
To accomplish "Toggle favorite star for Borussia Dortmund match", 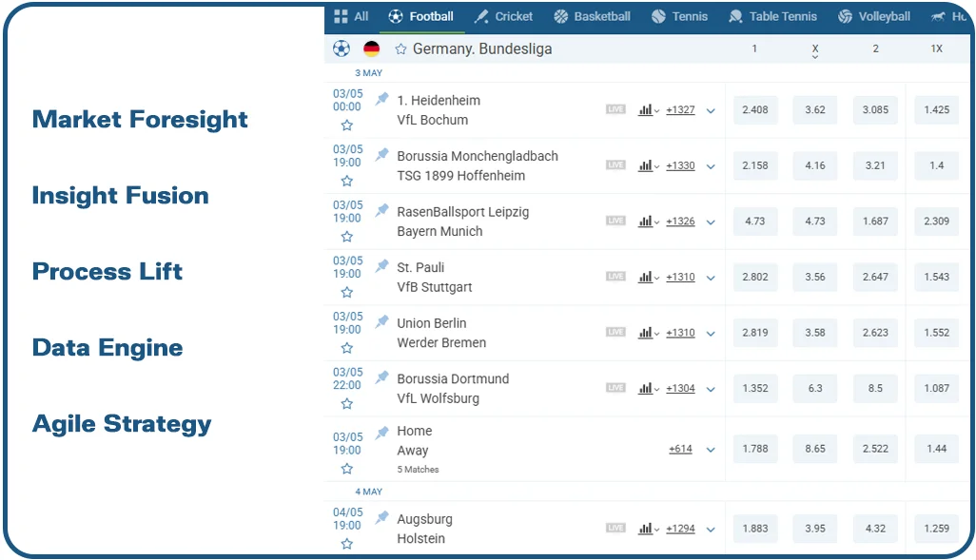I will tap(346, 404).
